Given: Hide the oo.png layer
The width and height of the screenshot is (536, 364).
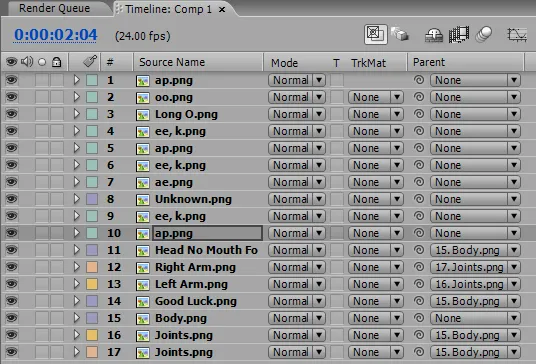Looking at the screenshot, I should point(11,97).
